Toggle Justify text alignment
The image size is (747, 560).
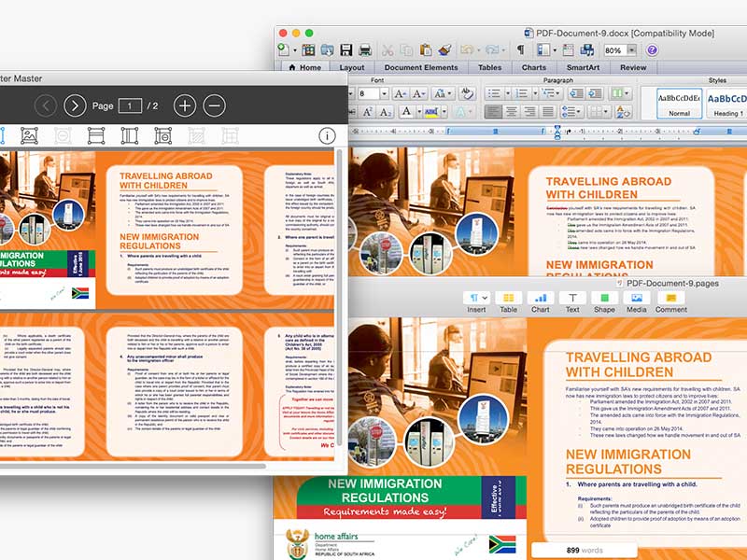[x=548, y=112]
